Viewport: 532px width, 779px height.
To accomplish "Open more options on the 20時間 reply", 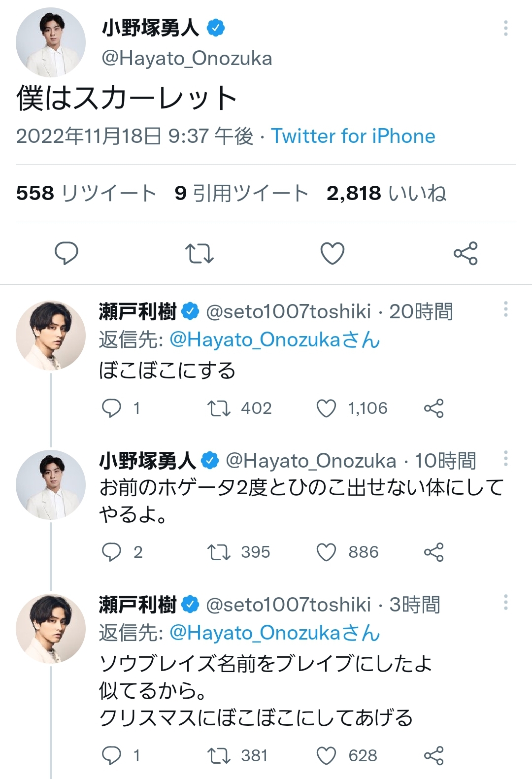I will 505,309.
